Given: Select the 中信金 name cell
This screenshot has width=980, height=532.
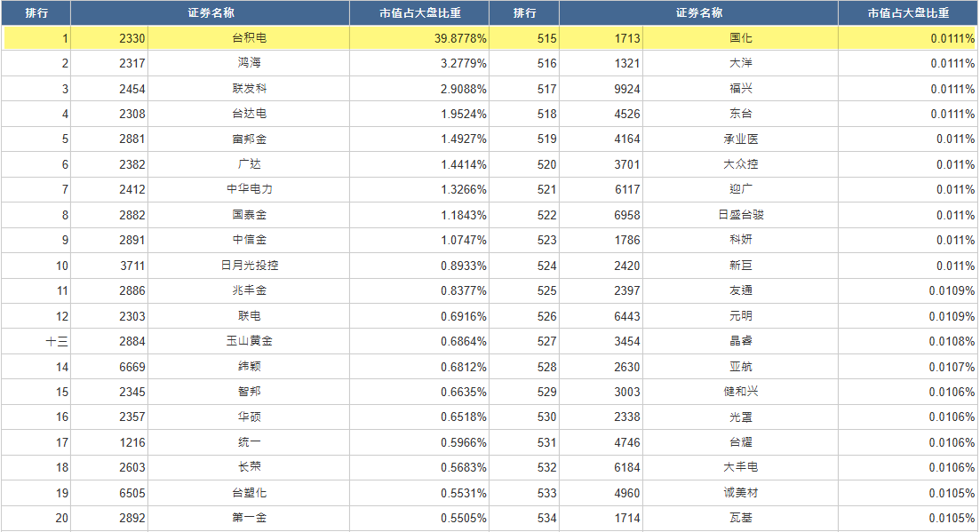Looking at the screenshot, I should click(x=249, y=240).
